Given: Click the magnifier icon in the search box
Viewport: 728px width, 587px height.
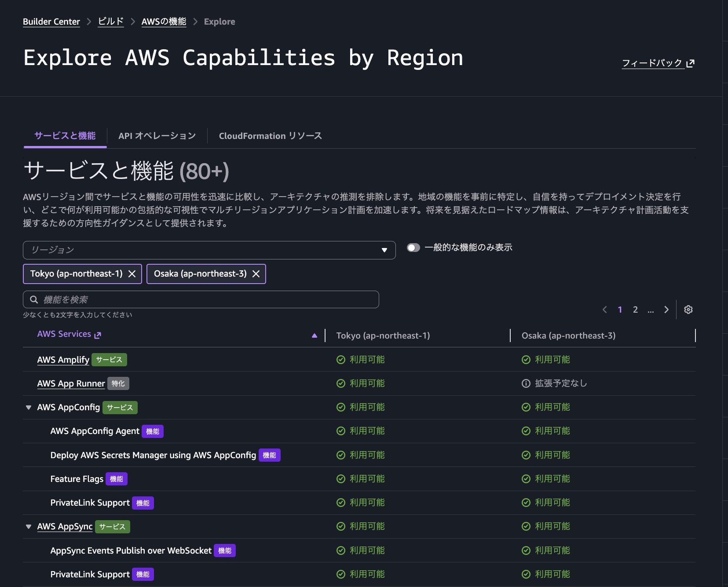Looking at the screenshot, I should (x=34, y=299).
